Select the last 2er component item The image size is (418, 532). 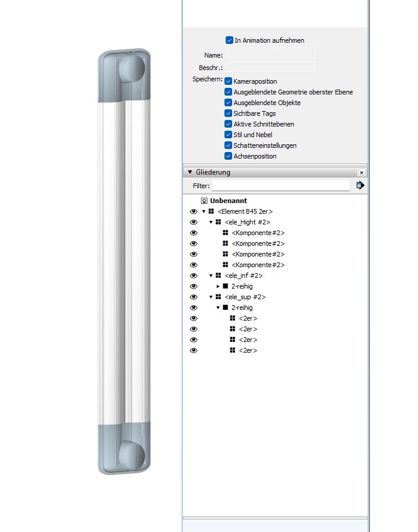(248, 350)
